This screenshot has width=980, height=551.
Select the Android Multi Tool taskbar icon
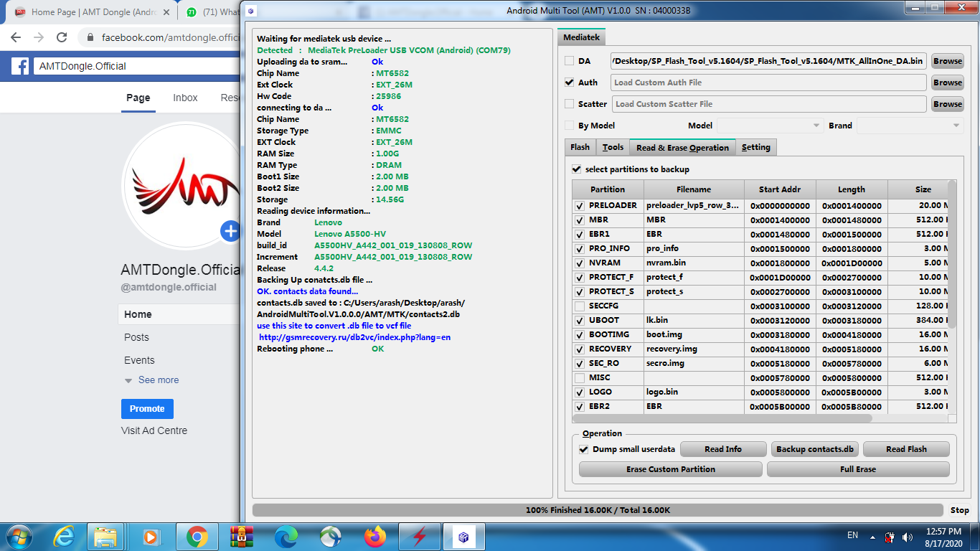coord(463,536)
